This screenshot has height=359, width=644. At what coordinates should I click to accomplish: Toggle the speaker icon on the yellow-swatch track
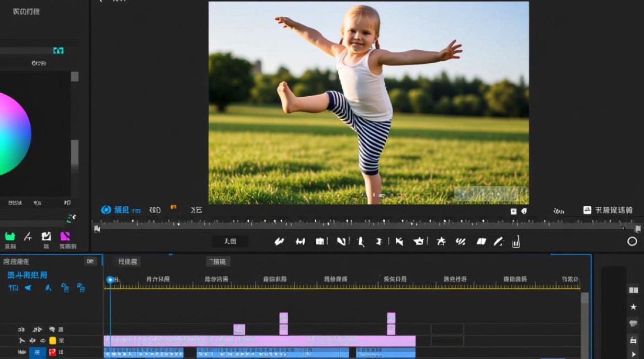pos(43,341)
